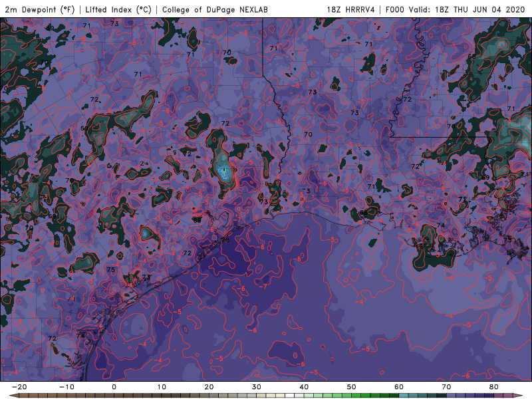532x399 pixels.
Task: Click the 'Lifted Index (°C)' title text
Action: 118,9
